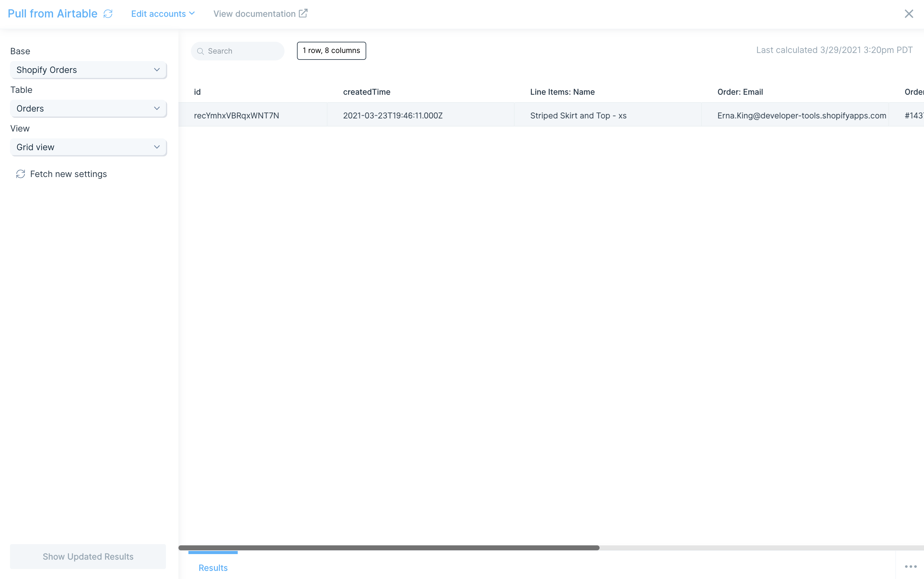Image resolution: width=924 pixels, height=579 pixels.
Task: Click the 1 row 8 columns badge
Action: 332,51
